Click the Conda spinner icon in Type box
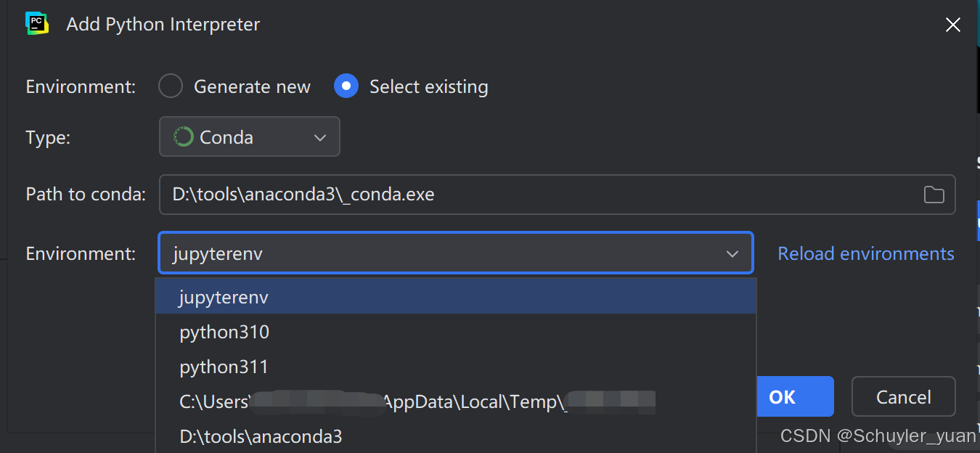The image size is (980, 453). click(184, 137)
